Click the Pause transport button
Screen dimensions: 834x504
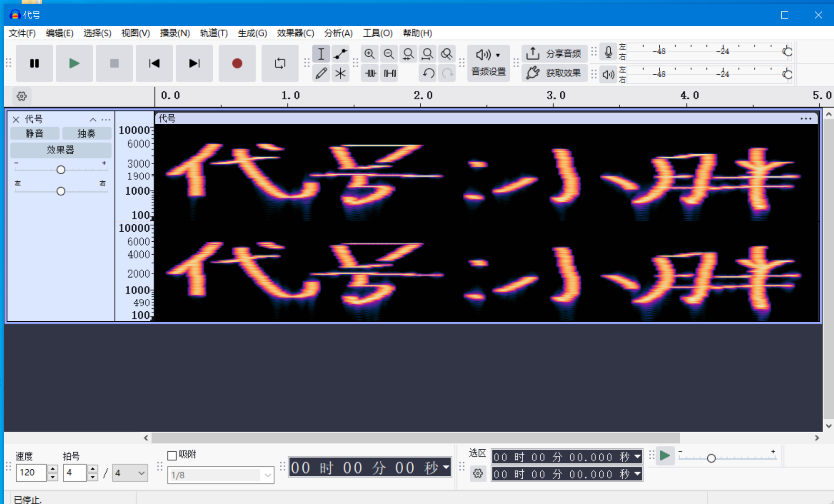click(x=34, y=63)
